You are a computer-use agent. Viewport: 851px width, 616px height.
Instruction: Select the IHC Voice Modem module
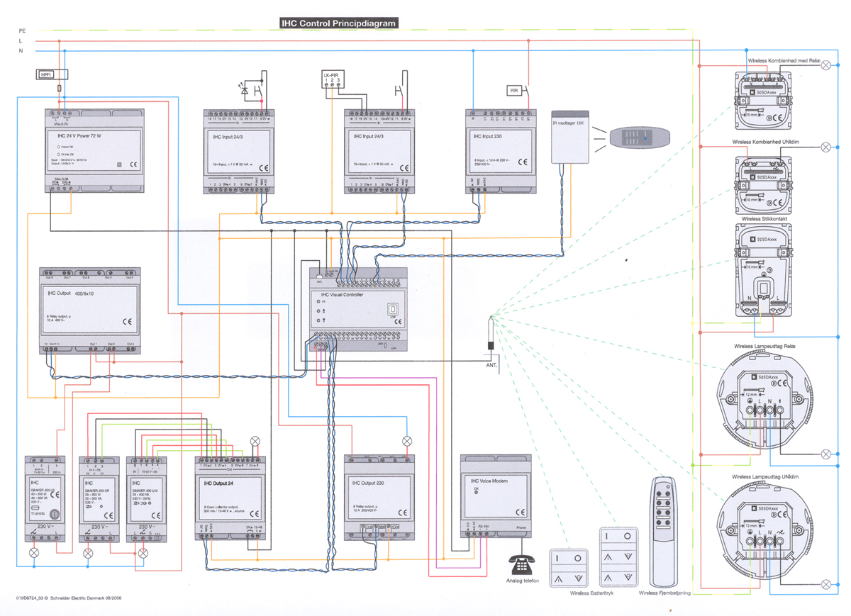[496, 505]
